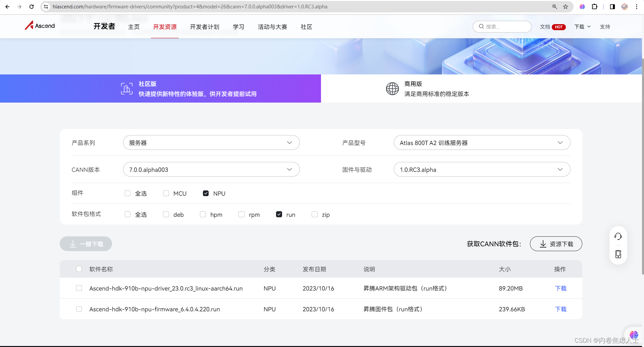This screenshot has width=644, height=347.
Task: Click the Ascend logo
Action: coord(40,25)
